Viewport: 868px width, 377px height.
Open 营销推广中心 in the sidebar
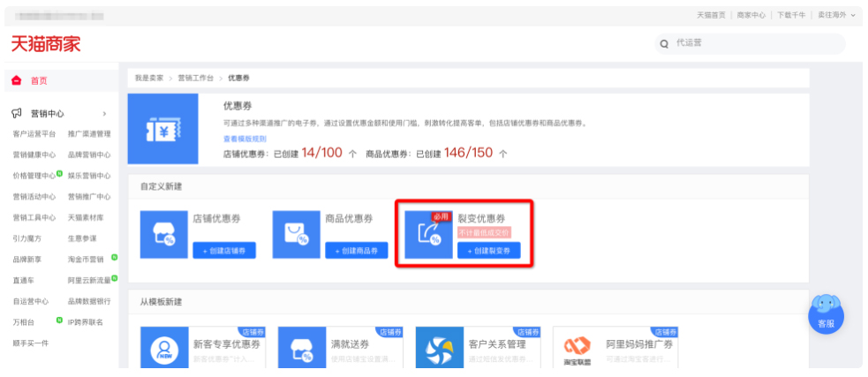(x=89, y=197)
